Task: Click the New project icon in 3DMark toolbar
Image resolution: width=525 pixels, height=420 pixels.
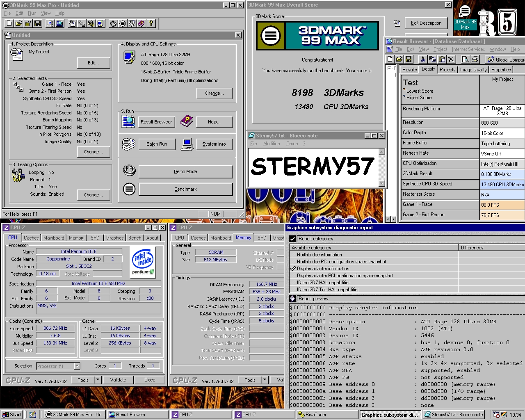Action: click(9, 23)
